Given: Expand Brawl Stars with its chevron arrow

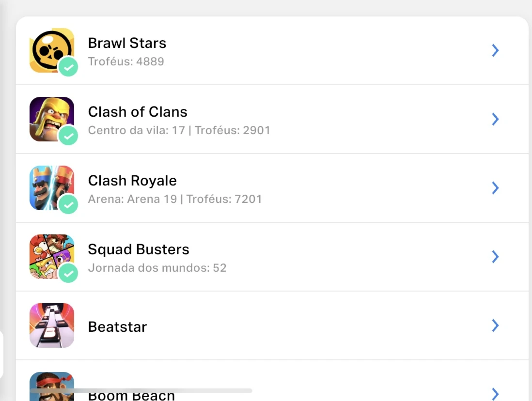Looking at the screenshot, I should 495,50.
